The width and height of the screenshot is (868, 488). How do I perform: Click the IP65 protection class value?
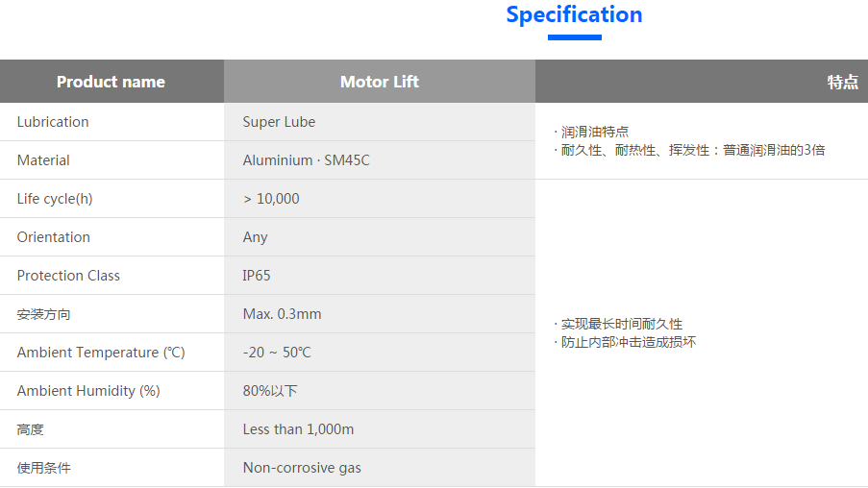(x=257, y=276)
